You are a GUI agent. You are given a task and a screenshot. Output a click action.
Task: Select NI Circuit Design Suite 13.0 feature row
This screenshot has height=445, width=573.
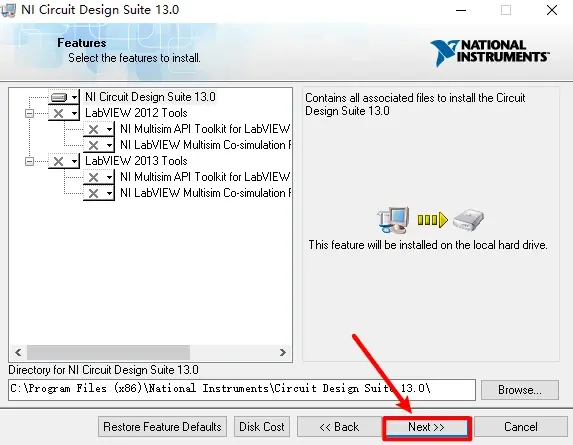click(x=150, y=97)
